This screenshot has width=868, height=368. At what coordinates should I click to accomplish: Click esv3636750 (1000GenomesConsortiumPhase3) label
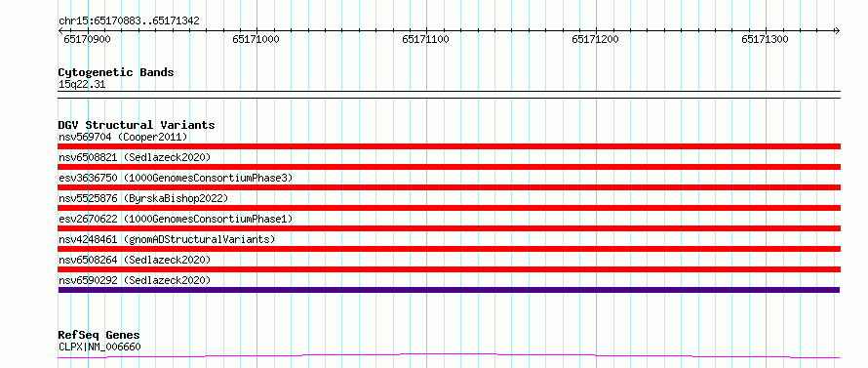click(175, 178)
